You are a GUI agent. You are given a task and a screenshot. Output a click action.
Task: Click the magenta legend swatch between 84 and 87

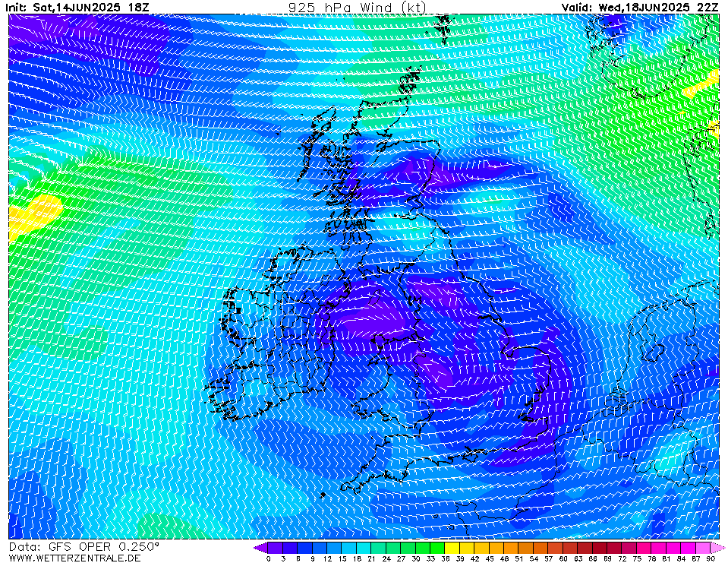688,548
